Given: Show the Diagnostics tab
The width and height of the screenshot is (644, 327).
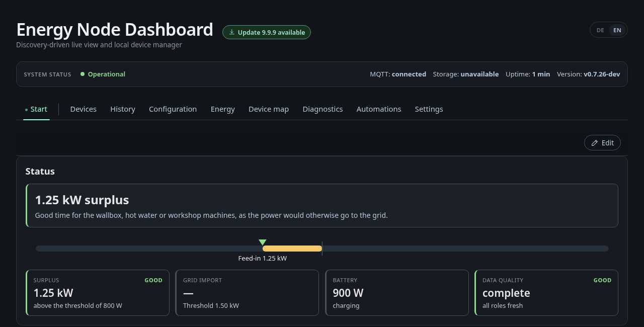Looking at the screenshot, I should pyautogui.click(x=323, y=109).
